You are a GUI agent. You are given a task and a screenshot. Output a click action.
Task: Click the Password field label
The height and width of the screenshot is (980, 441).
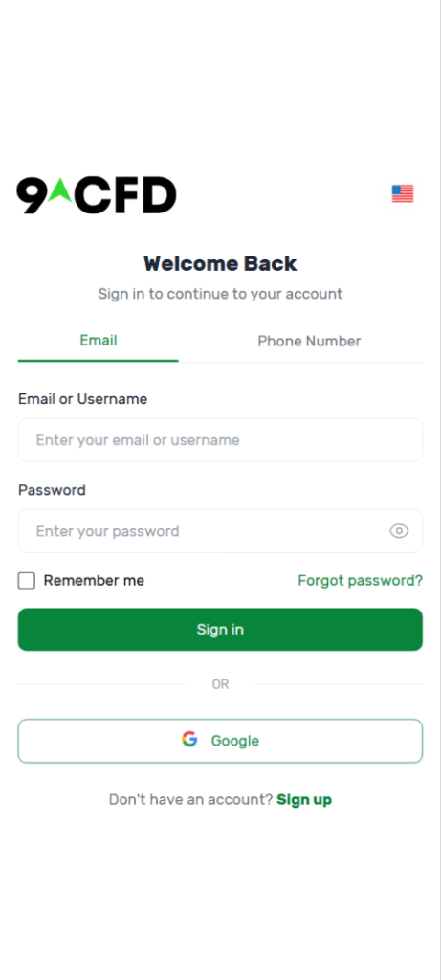(x=52, y=490)
